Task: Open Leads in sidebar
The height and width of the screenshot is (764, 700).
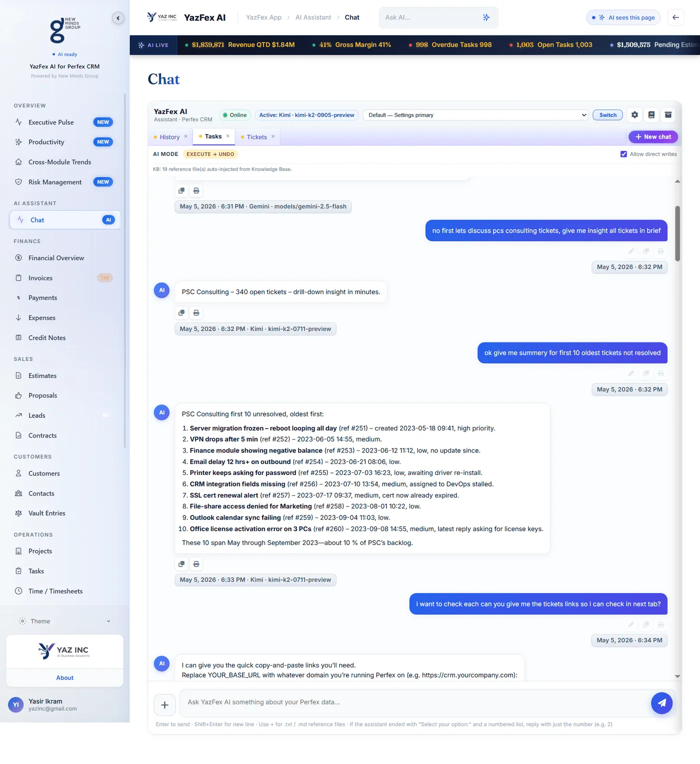Action: pos(65,415)
